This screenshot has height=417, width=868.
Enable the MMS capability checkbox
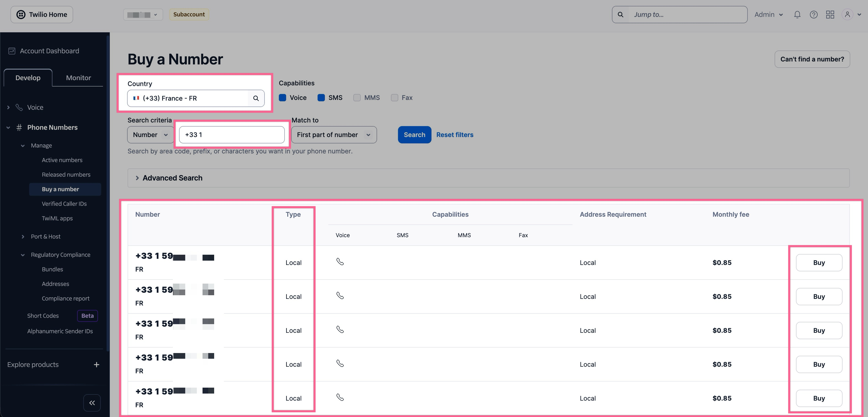[357, 98]
